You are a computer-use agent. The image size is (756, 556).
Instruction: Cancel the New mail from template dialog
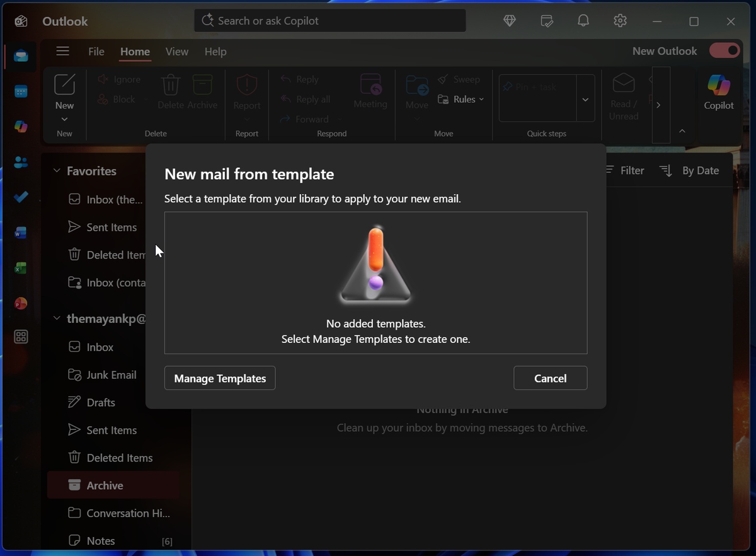coord(551,378)
